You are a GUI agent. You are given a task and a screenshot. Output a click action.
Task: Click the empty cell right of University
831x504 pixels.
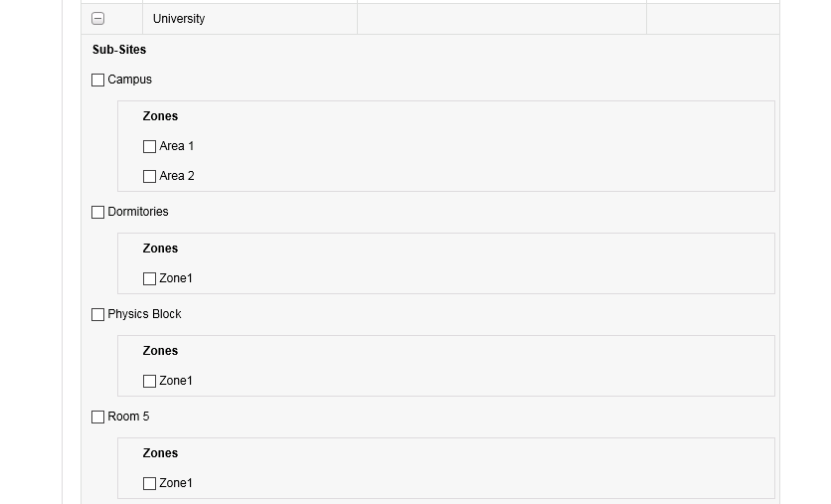[501, 19]
